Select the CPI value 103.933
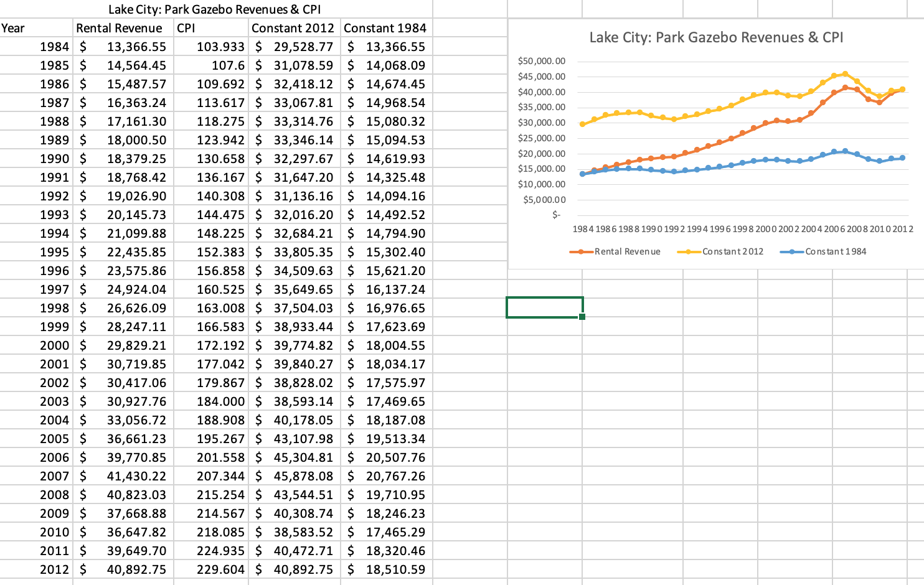 (x=211, y=47)
